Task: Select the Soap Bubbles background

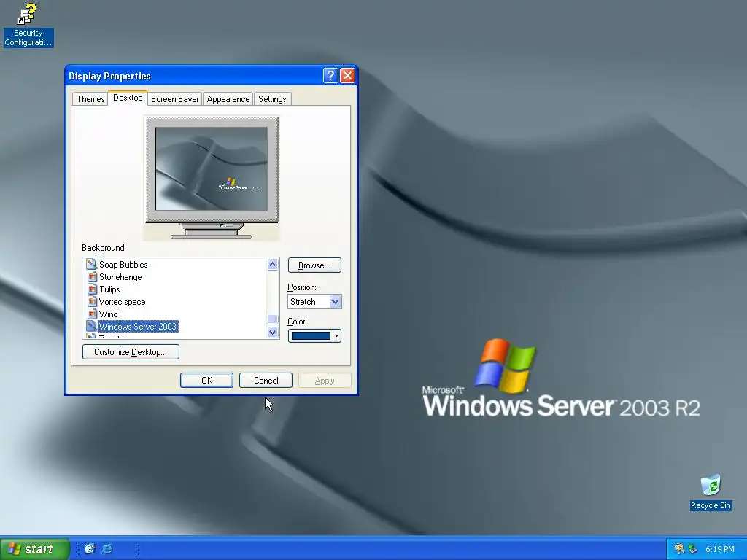Action: 123,264
